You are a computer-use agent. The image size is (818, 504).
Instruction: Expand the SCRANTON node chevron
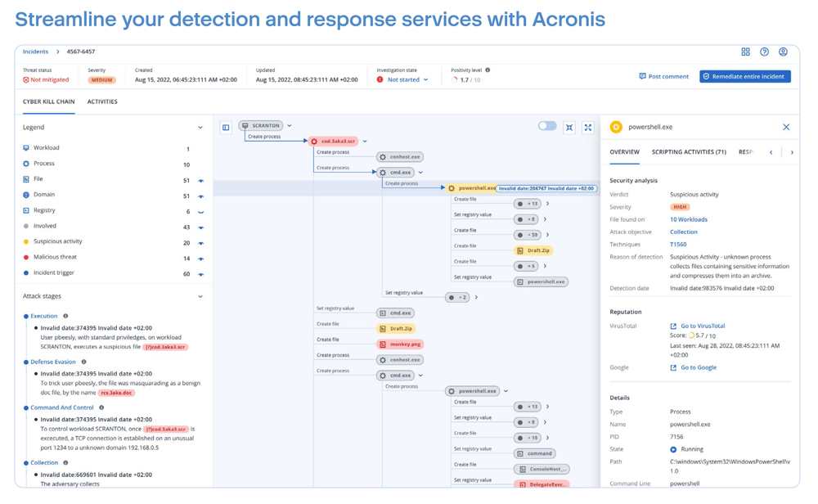point(290,126)
